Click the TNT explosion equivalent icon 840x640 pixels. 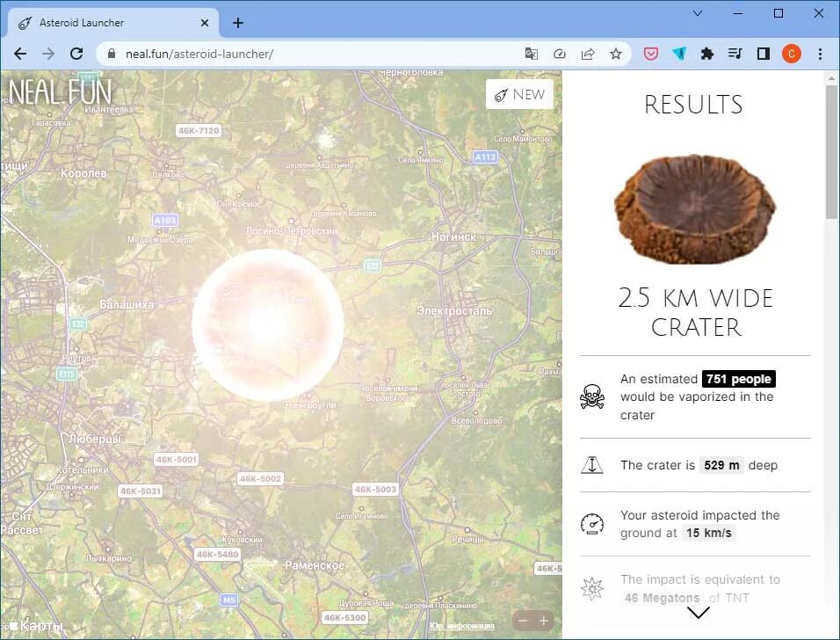pos(592,589)
